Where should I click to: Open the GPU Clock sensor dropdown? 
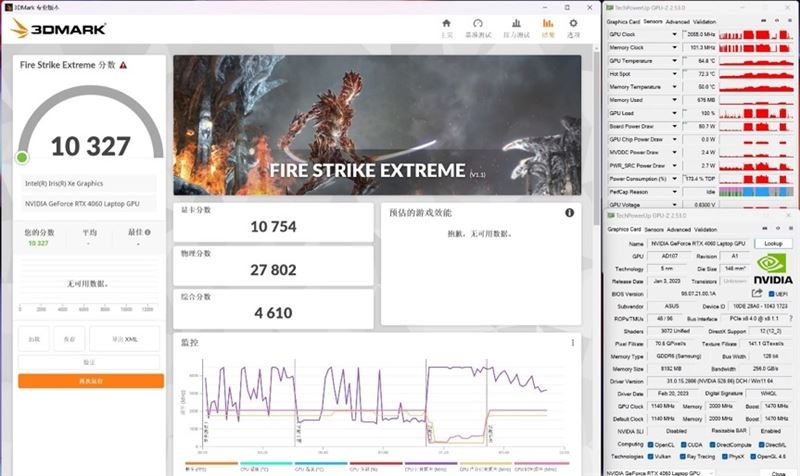tap(674, 34)
